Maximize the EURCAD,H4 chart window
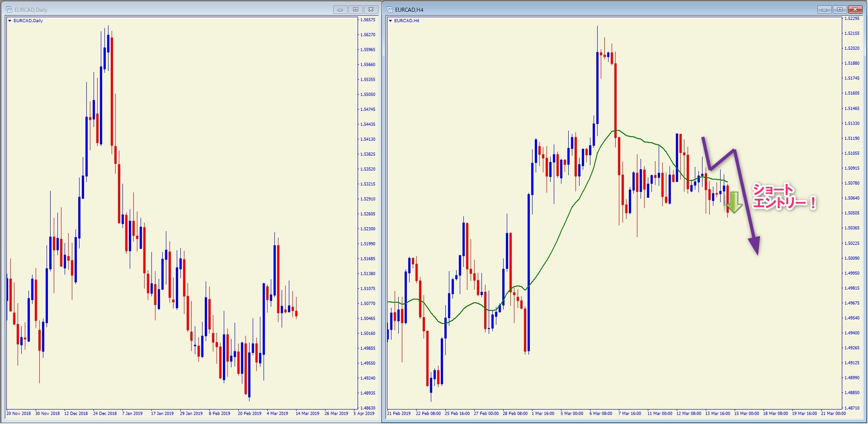Image resolution: width=868 pixels, height=424 pixels. (840, 10)
